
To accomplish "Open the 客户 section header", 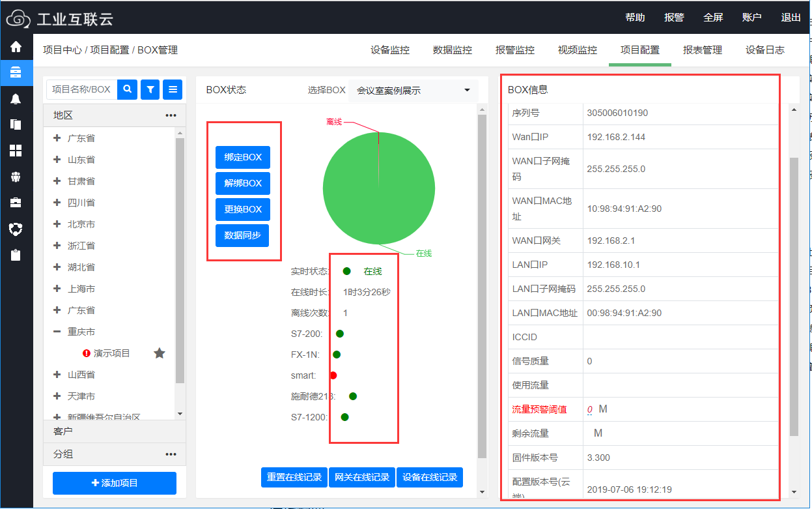I will coord(115,431).
